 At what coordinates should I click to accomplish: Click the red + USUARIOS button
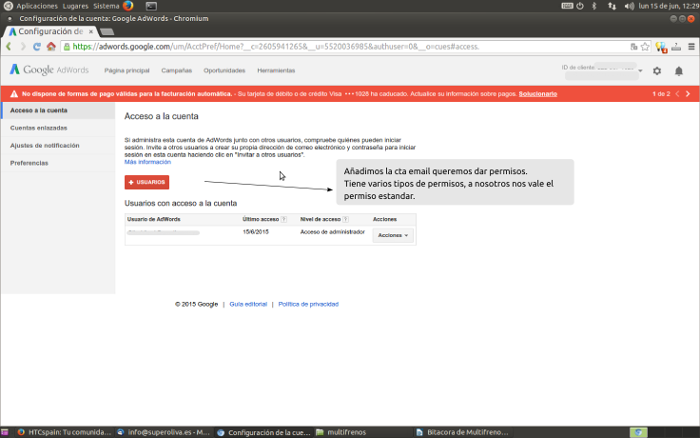pos(147,182)
